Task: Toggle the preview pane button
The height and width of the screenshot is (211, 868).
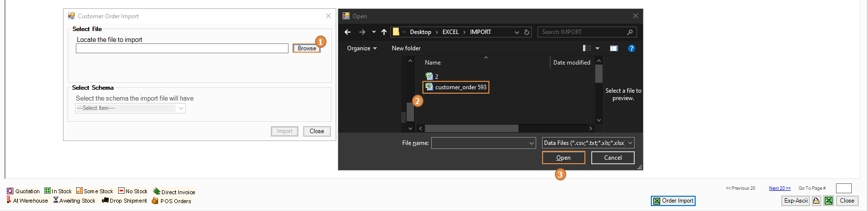Action: click(613, 48)
